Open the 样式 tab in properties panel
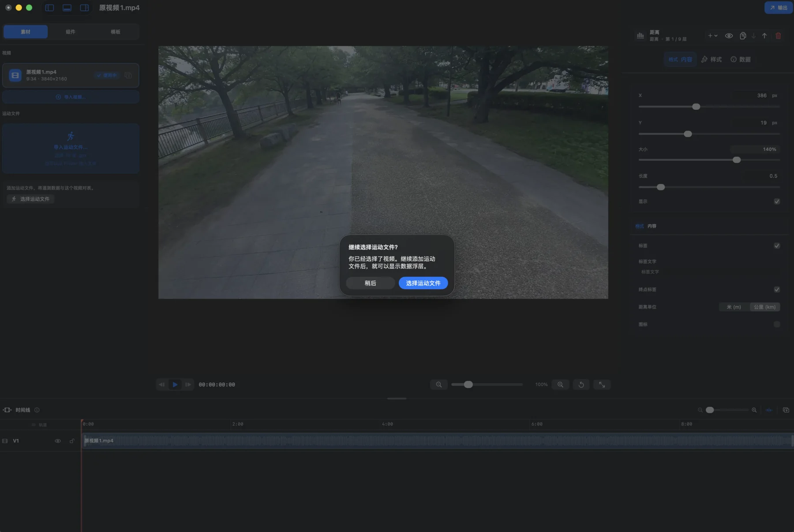 point(712,60)
